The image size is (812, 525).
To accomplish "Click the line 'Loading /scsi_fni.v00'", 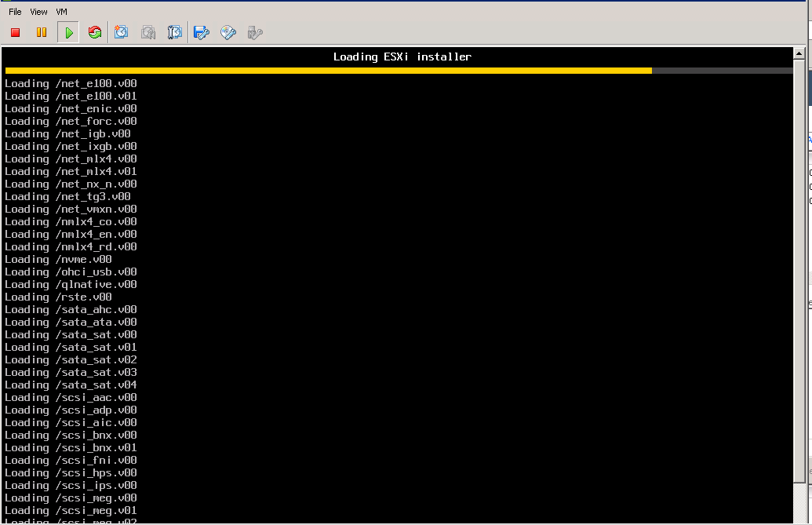I will (x=71, y=461).
